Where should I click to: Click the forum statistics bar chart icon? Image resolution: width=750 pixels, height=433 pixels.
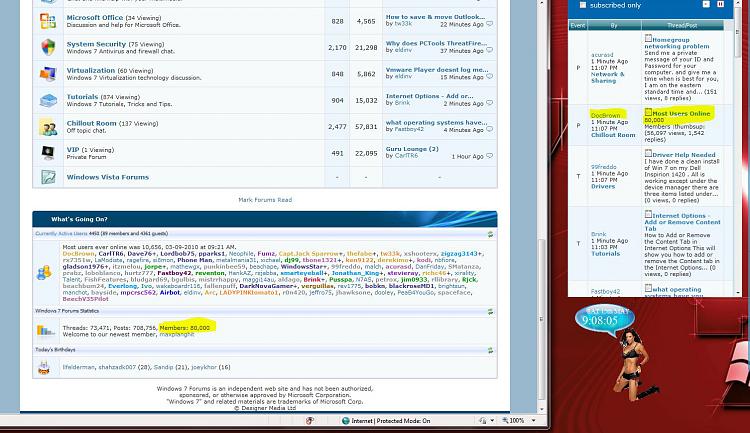point(46,330)
